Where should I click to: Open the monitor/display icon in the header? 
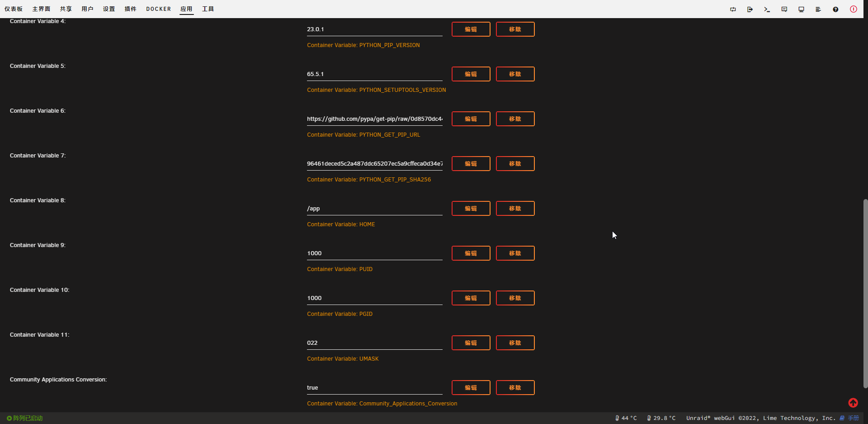pyautogui.click(x=801, y=9)
